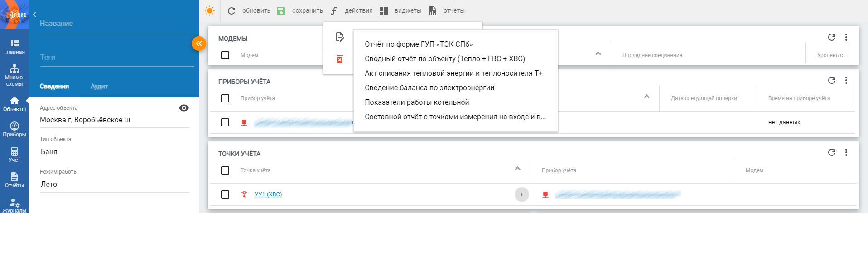Collapse the side panel with orange arrow button
Image resolution: width=868 pixels, height=272 pixels.
click(199, 44)
